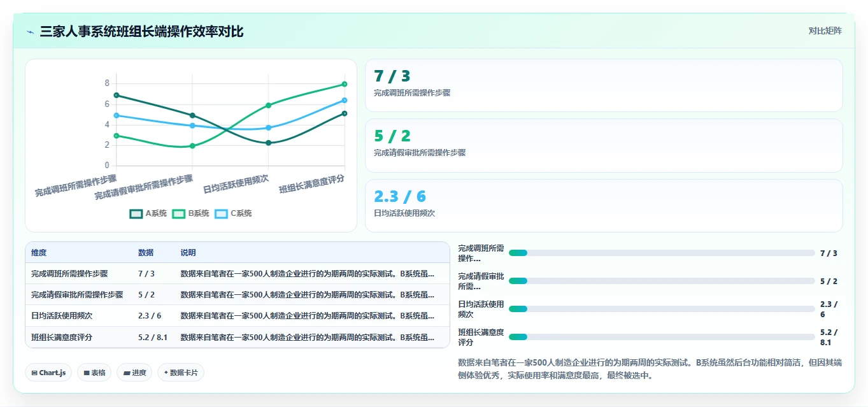Select the 完成调班所需操作步骤 table row
The width and height of the screenshot is (868, 407).
coord(238,274)
